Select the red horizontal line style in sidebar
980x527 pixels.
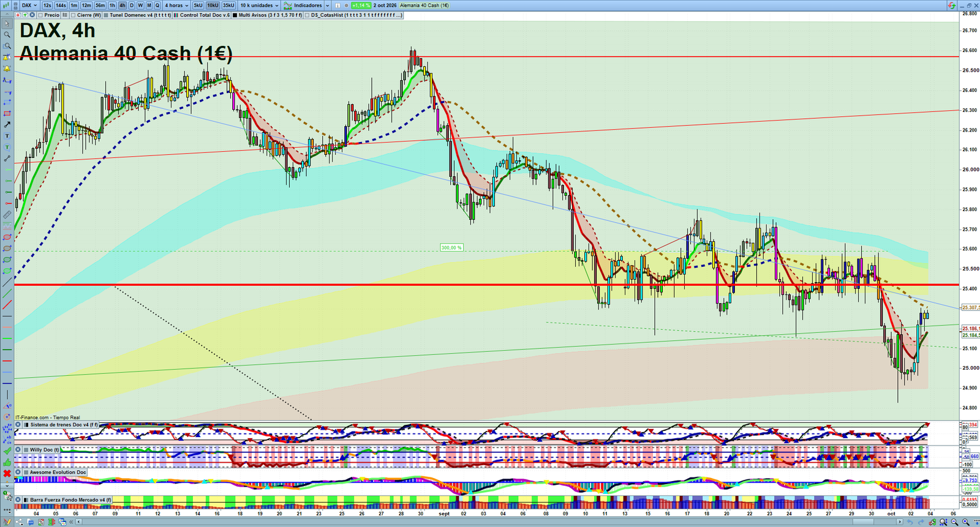[x=7, y=361]
